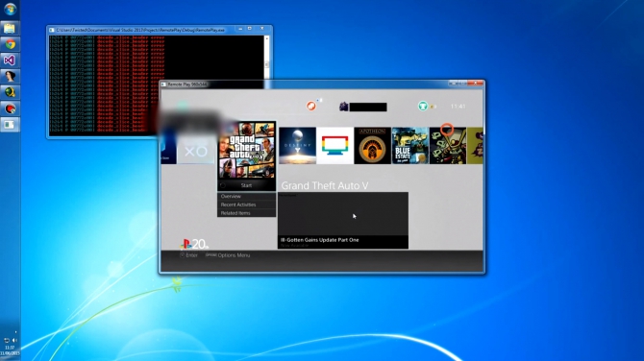The height and width of the screenshot is (361, 644).
Task: Select the Apotheon game tile
Action: tap(373, 145)
